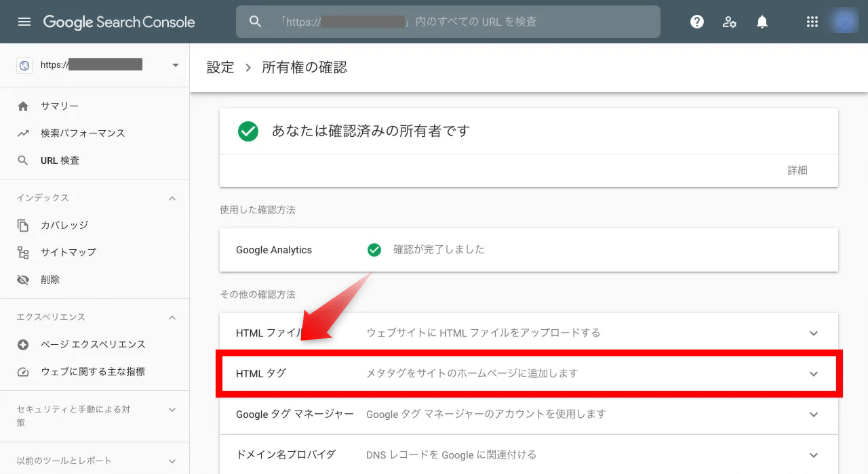Open the Google apps grid
868x474 pixels.
[x=812, y=22]
